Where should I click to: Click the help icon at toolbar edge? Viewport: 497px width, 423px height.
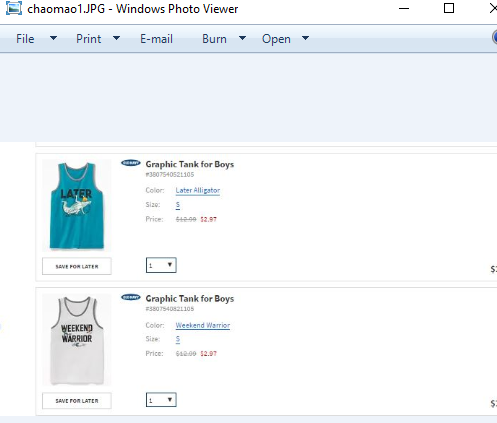click(x=494, y=37)
